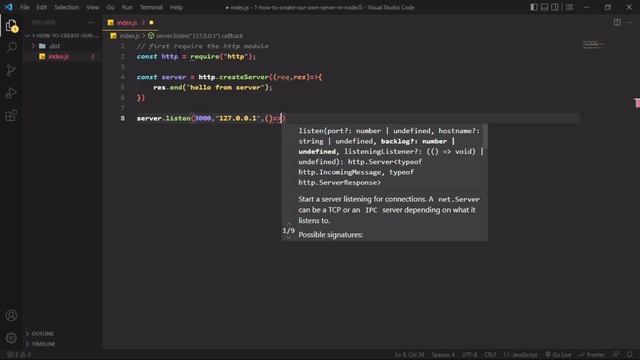The width and height of the screenshot is (640, 360).
Task: Open the Terminal menu
Action: coord(151,7)
